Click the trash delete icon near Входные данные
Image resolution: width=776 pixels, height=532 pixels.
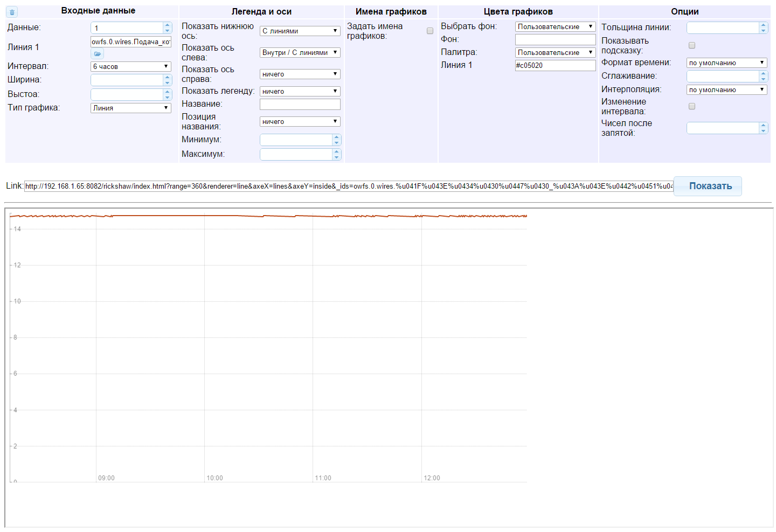[x=12, y=12]
